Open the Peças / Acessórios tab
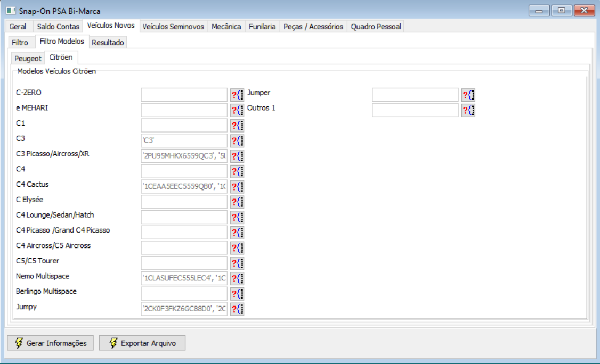The width and height of the screenshot is (600, 364). [x=313, y=27]
